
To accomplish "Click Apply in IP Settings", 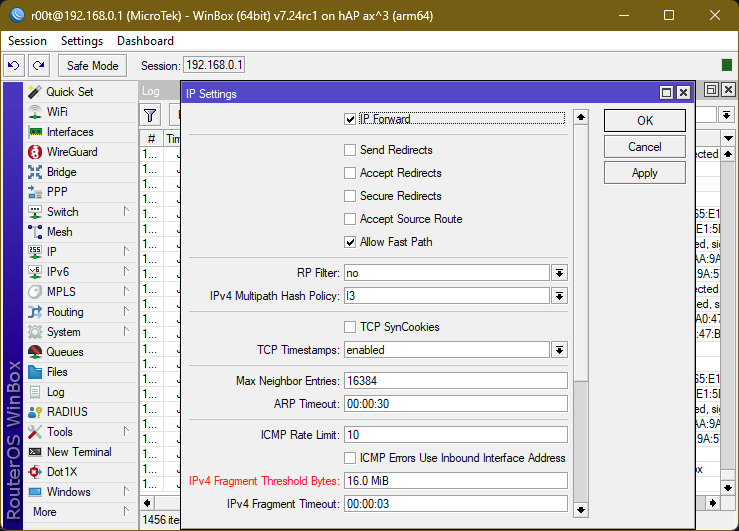I will 645,173.
